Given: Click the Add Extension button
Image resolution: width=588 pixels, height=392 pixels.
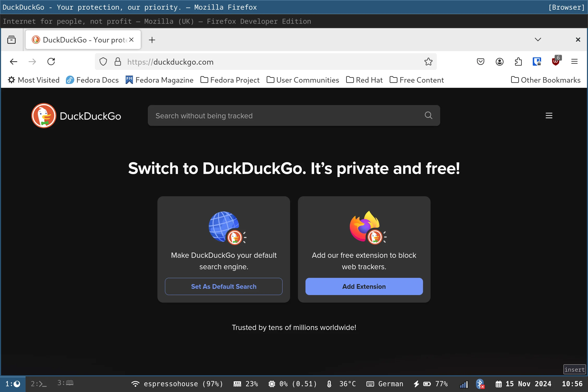Looking at the screenshot, I should (364, 286).
